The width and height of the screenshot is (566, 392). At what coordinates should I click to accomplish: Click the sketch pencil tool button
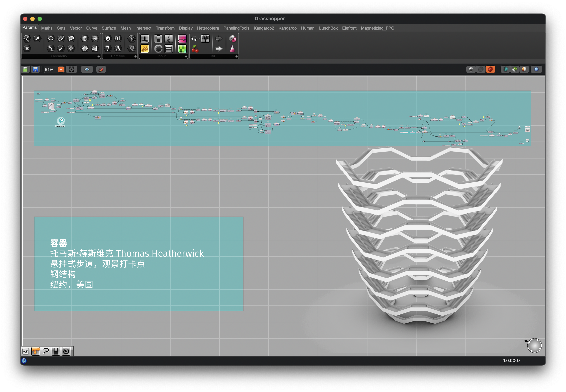tap(101, 69)
